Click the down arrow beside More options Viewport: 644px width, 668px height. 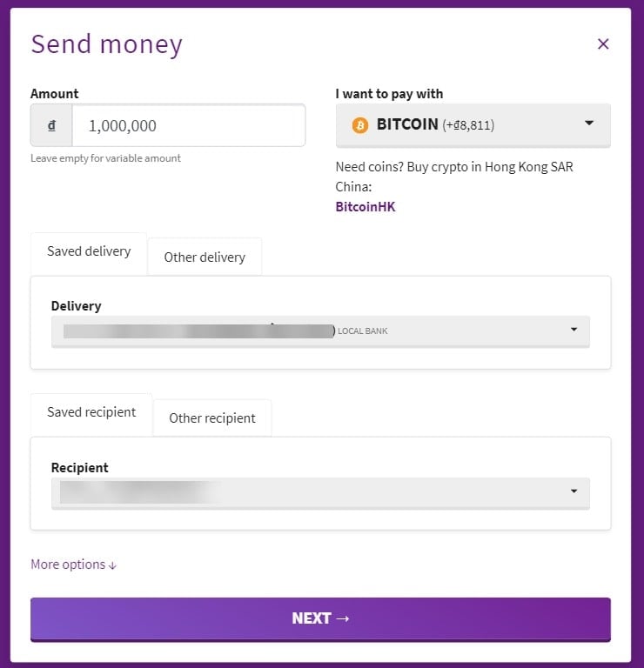[112, 565]
